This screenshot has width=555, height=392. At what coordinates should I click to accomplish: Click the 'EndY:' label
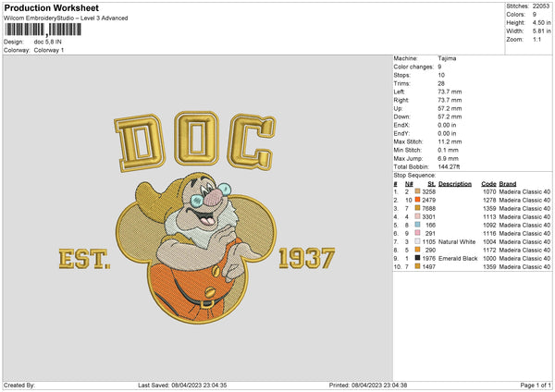click(x=401, y=133)
